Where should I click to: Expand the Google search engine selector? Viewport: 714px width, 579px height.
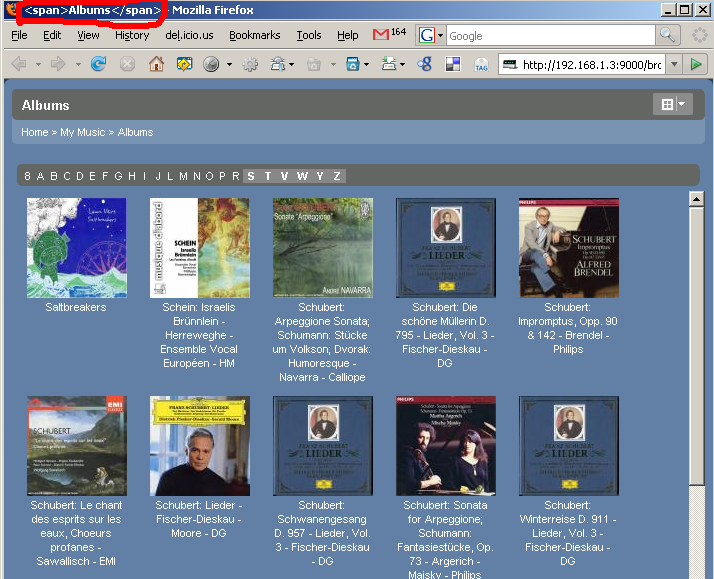tap(431, 35)
